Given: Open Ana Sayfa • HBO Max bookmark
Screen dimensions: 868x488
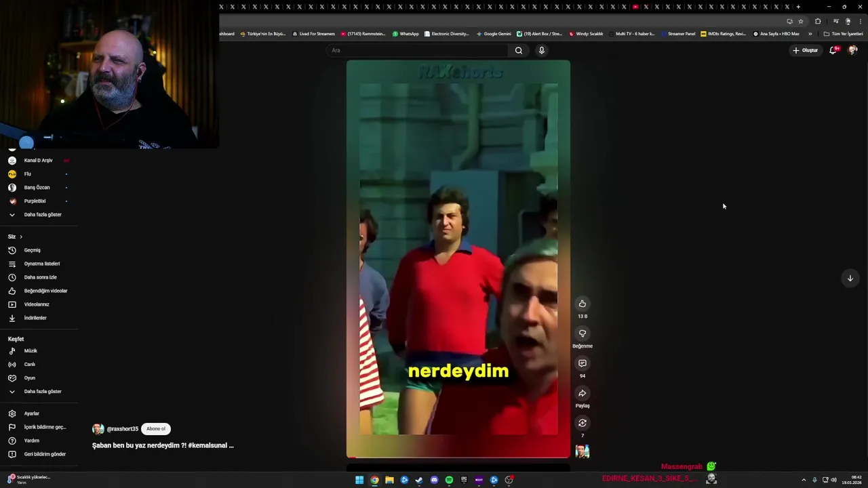Looking at the screenshot, I should (x=776, y=34).
